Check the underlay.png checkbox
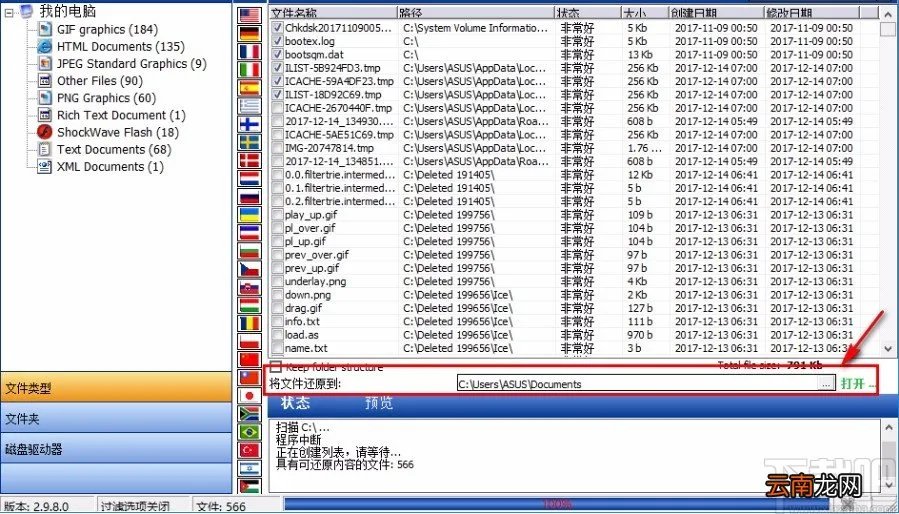The width and height of the screenshot is (899, 514). click(277, 281)
